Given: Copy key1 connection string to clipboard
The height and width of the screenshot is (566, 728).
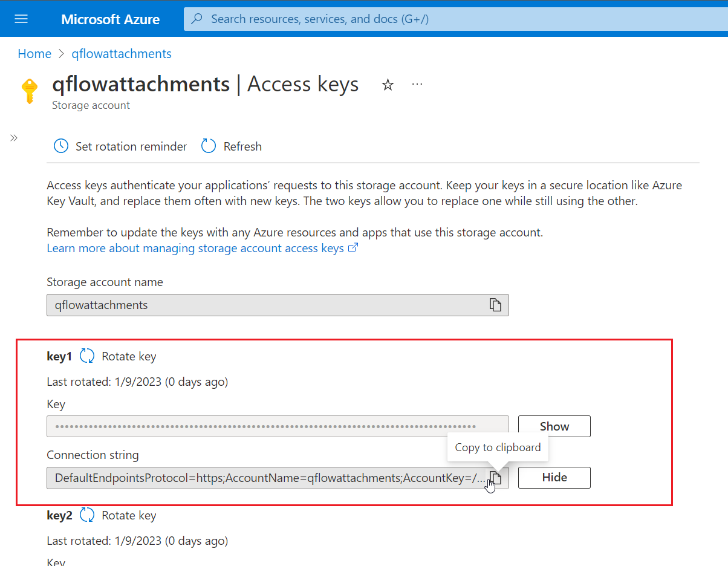Looking at the screenshot, I should [496, 478].
